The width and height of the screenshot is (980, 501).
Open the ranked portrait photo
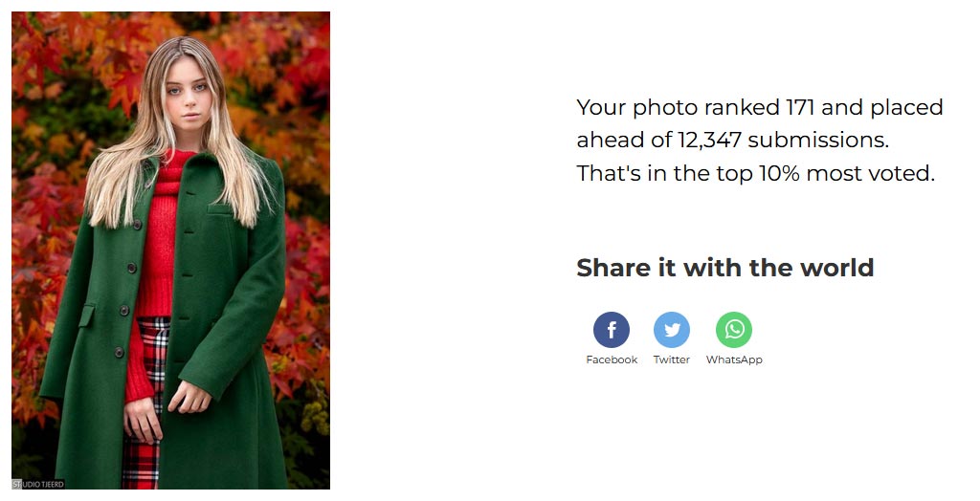pos(170,250)
